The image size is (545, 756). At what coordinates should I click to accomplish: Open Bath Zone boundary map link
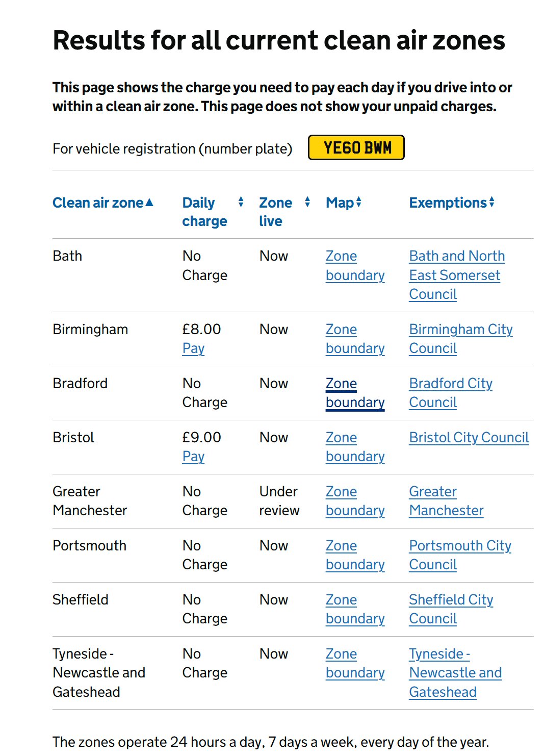[355, 265]
